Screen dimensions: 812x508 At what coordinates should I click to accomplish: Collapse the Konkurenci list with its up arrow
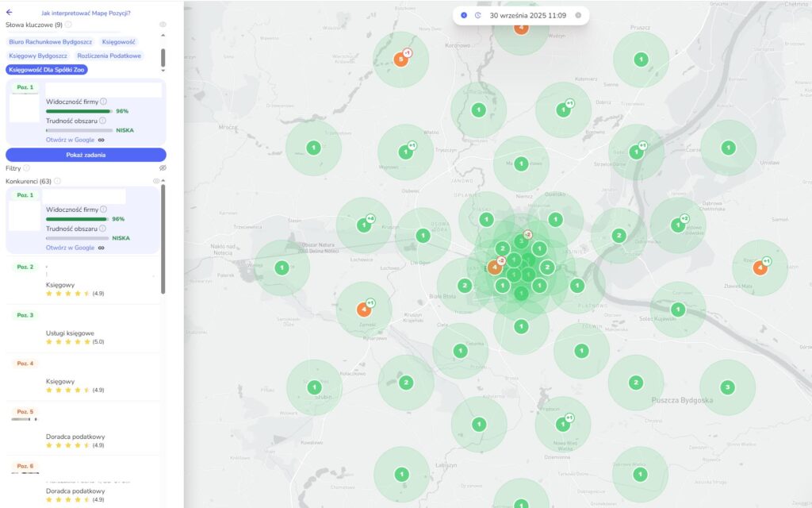click(162, 181)
